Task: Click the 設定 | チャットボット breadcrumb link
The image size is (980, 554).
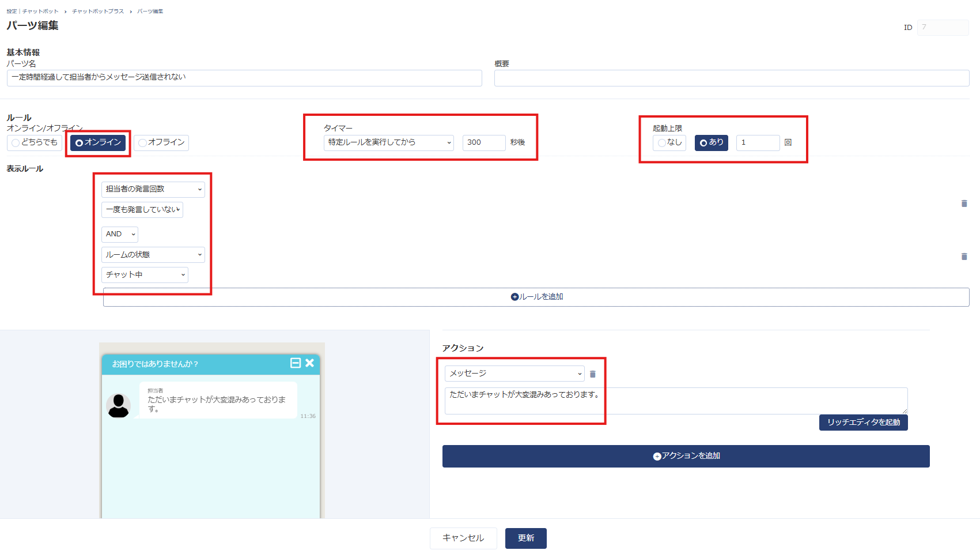Action: click(x=32, y=12)
